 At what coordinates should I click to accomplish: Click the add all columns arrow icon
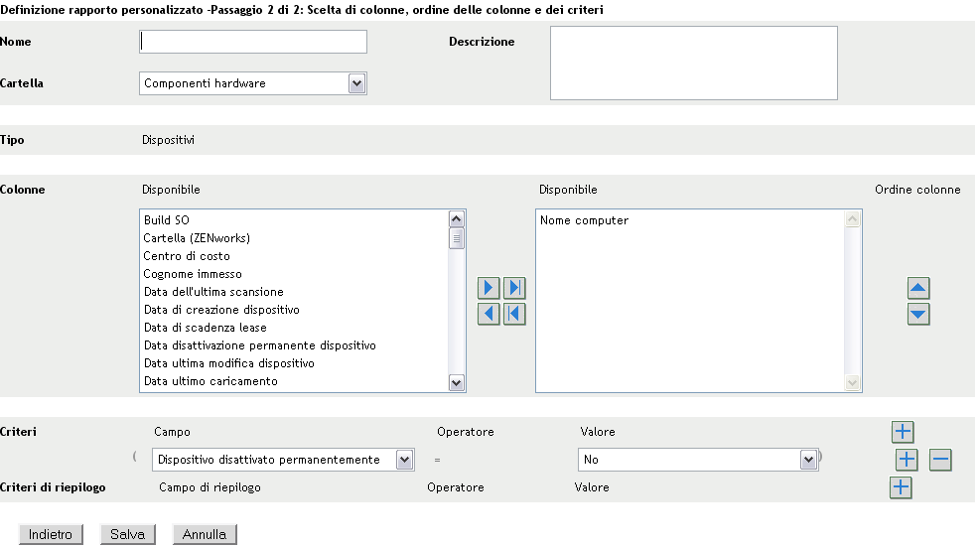(514, 289)
